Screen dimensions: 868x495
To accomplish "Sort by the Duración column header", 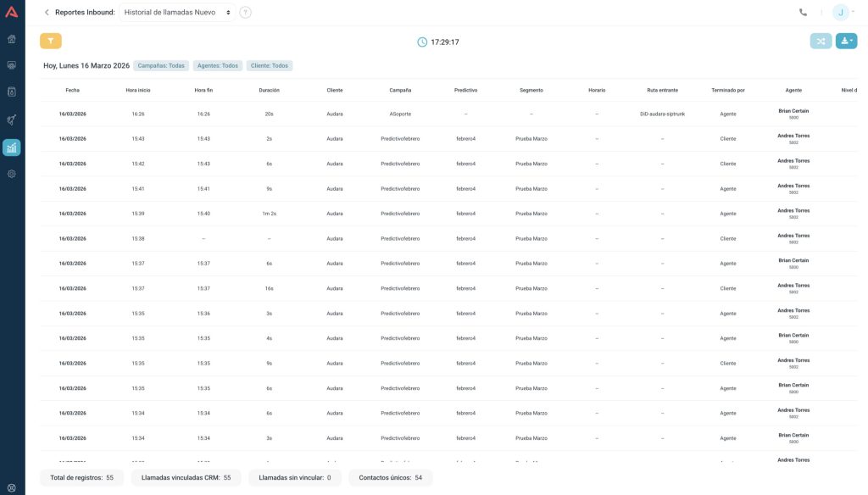I will pyautogui.click(x=269, y=90).
